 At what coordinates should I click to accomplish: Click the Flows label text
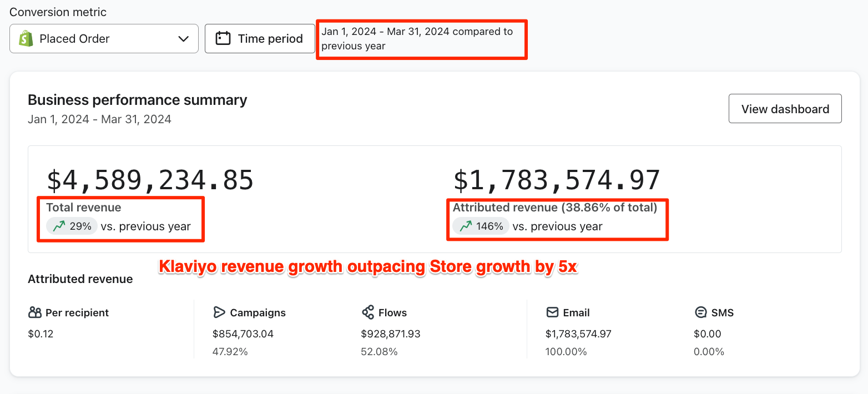click(x=393, y=312)
